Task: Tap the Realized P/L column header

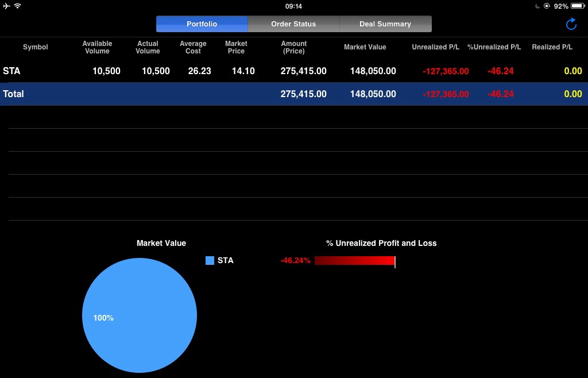Action: pyautogui.click(x=552, y=47)
